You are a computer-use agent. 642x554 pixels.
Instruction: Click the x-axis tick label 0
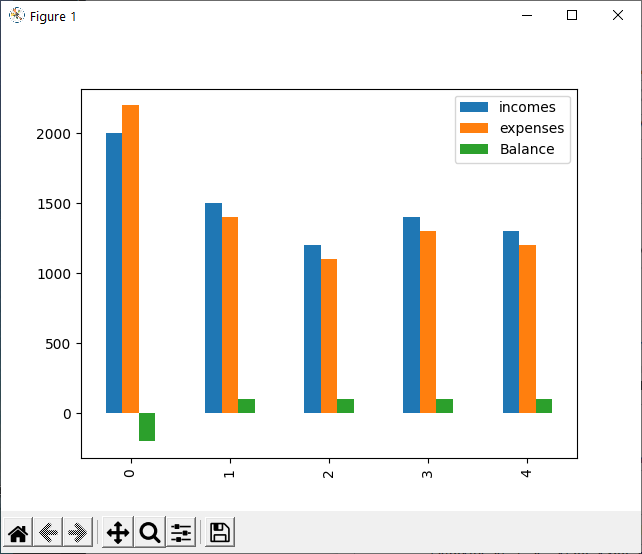(x=129, y=473)
